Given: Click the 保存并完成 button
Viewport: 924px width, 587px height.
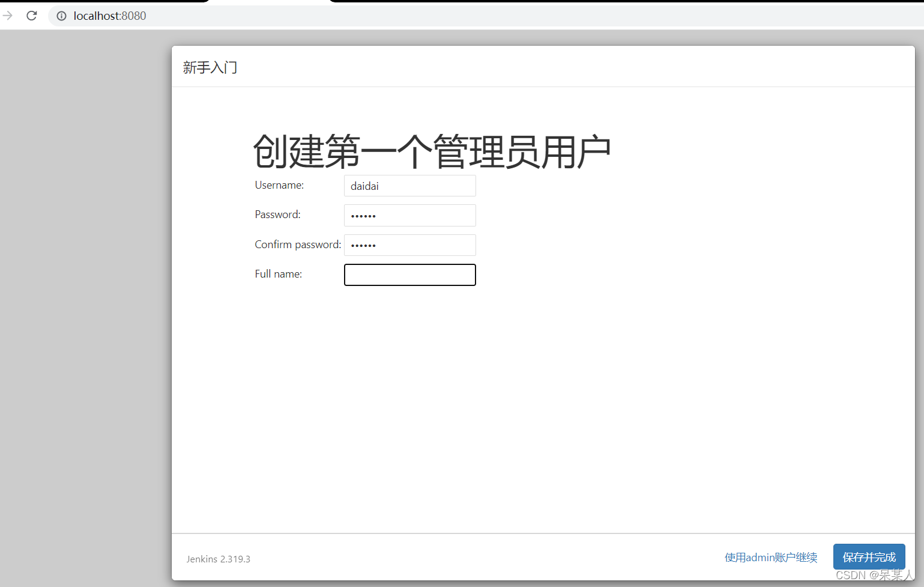Looking at the screenshot, I should click(869, 557).
